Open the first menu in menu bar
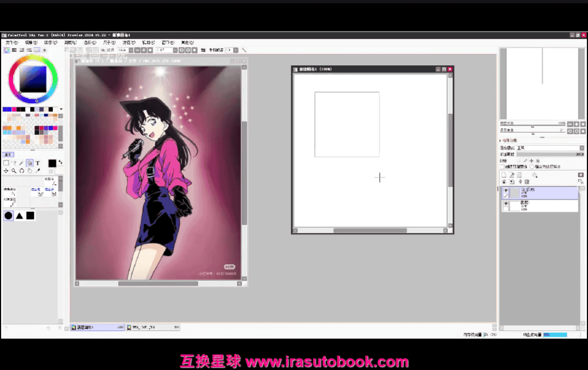 pos(11,42)
